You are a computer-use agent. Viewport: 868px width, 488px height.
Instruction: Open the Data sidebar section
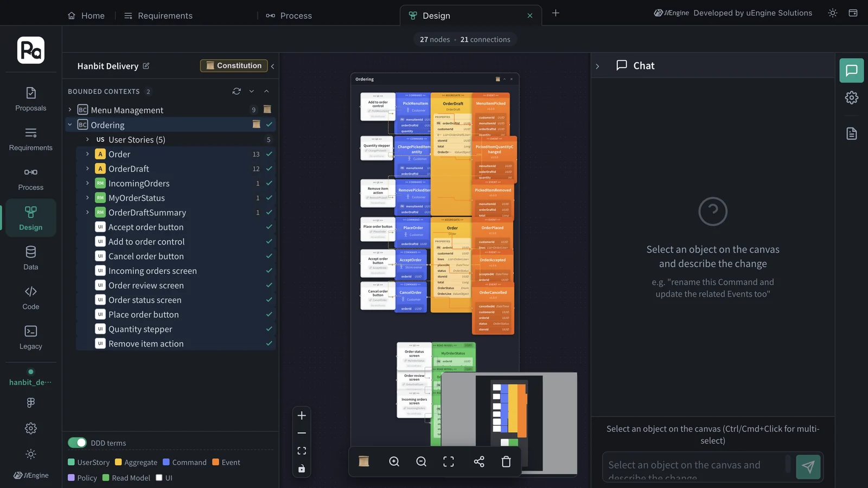click(31, 258)
